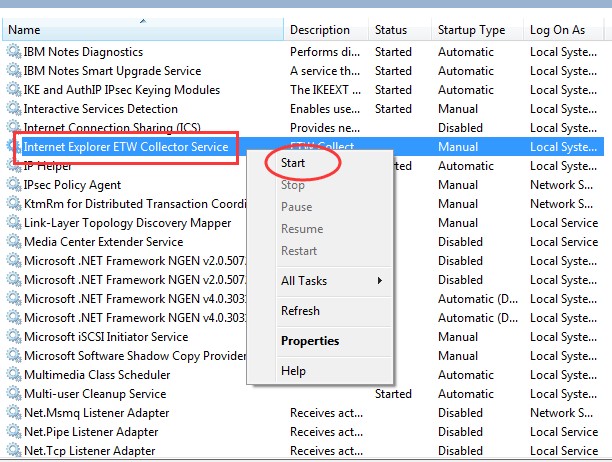
Task: Click gear icon of IBM Notes Diagnostics
Action: coord(14,52)
